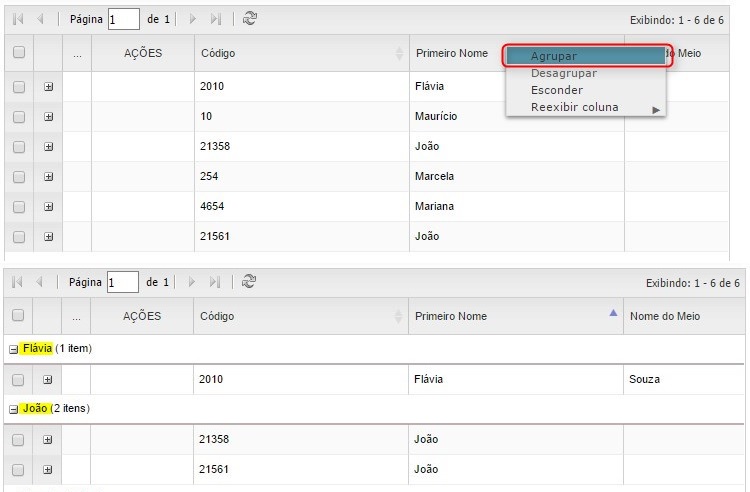Collapse the Flávia group
The image size is (750, 492).
pyautogui.click(x=14, y=349)
